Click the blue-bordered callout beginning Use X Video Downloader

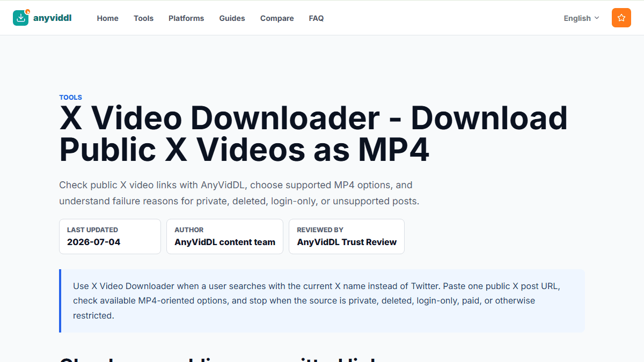click(x=322, y=301)
